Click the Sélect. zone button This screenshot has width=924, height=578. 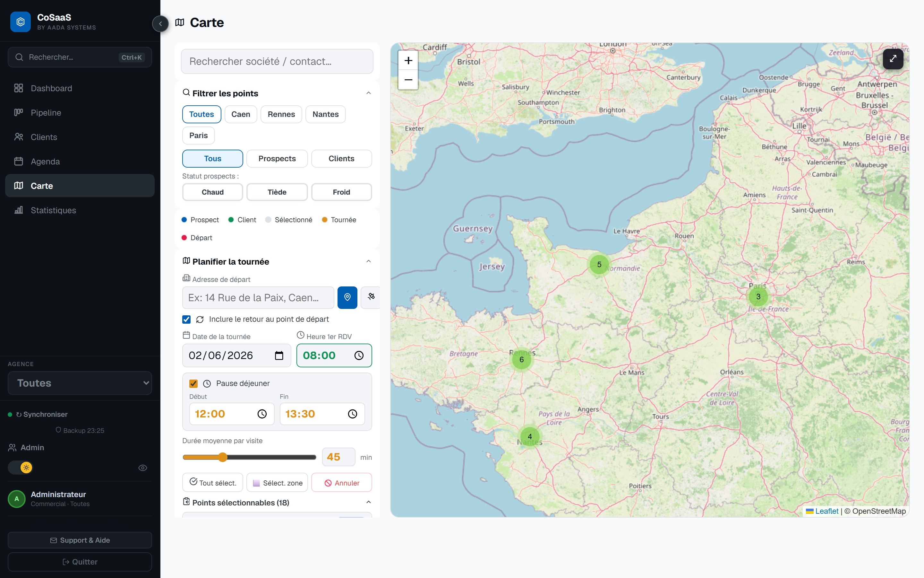pyautogui.click(x=277, y=482)
